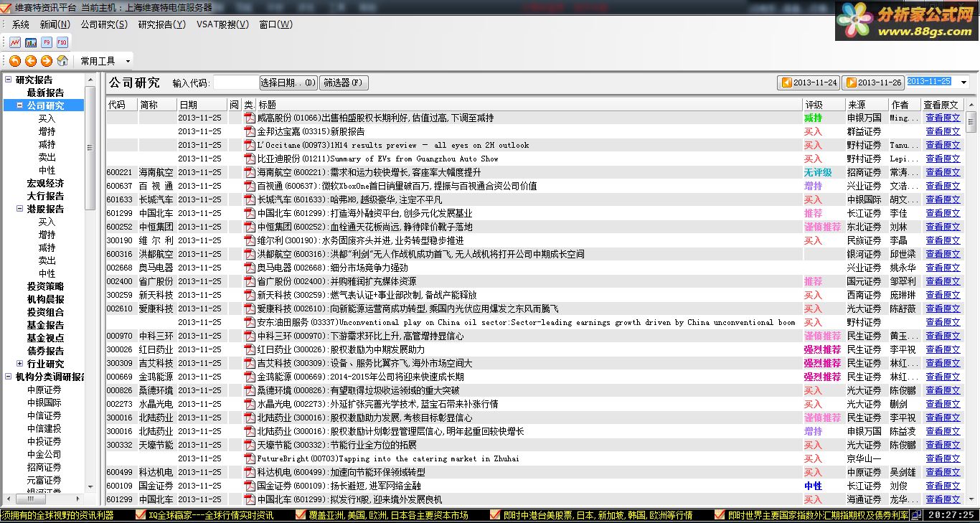Open the red line chart toolbar icon
Screen dimensions: 980x523
[x=15, y=42]
